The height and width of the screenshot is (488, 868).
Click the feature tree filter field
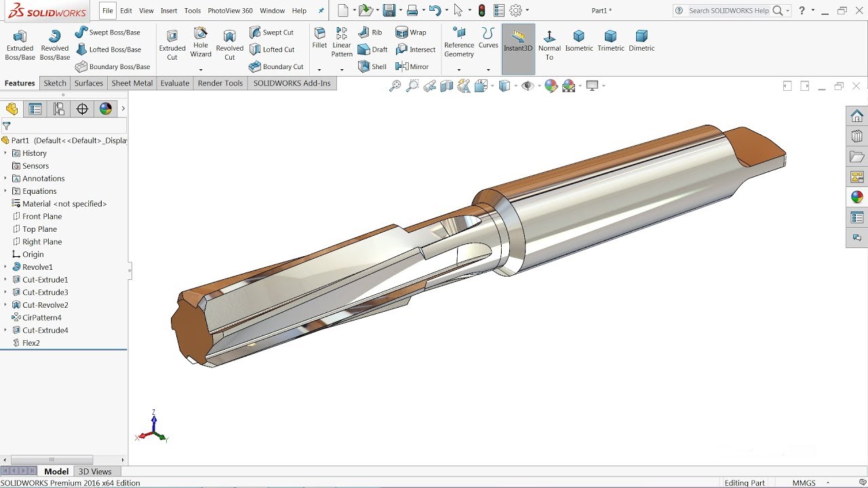point(64,126)
